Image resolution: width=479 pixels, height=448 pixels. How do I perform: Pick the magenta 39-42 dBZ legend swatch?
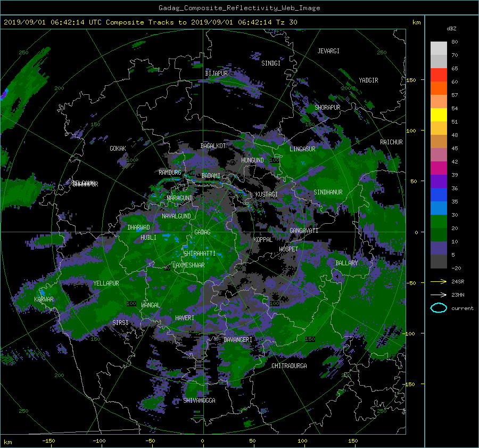point(439,168)
